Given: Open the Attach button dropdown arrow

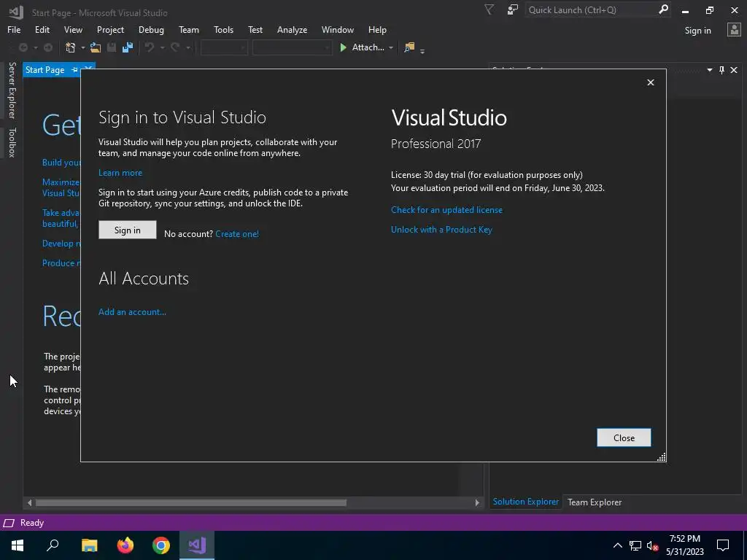Looking at the screenshot, I should 391,47.
